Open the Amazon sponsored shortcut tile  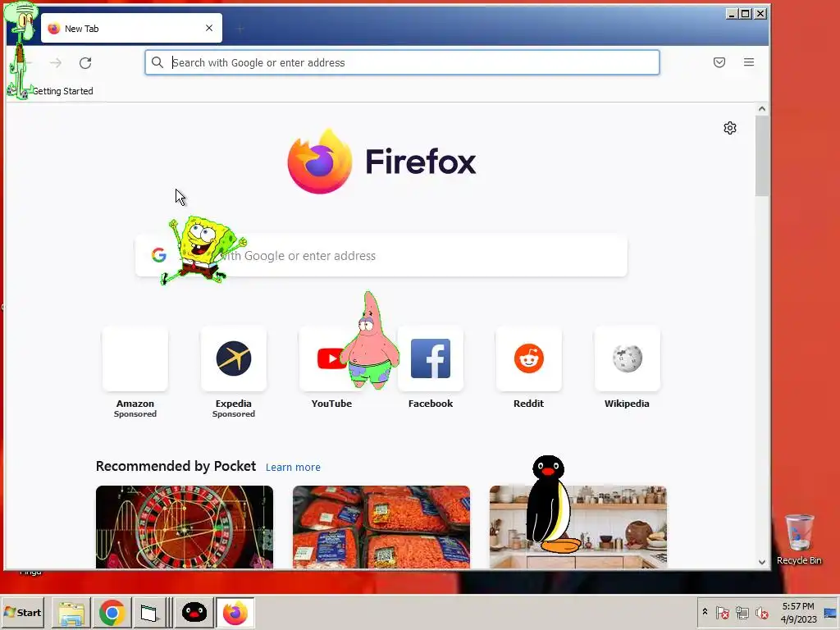[135, 358]
